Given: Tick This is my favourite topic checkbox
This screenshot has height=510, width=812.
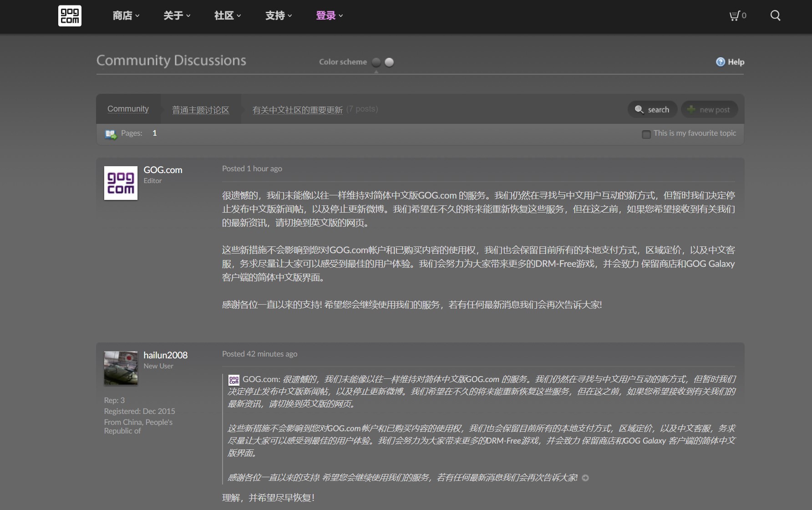Looking at the screenshot, I should 646,134.
